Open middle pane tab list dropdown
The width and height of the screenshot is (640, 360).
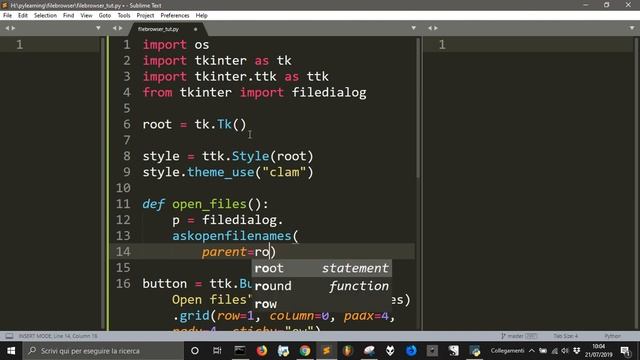coord(413,28)
